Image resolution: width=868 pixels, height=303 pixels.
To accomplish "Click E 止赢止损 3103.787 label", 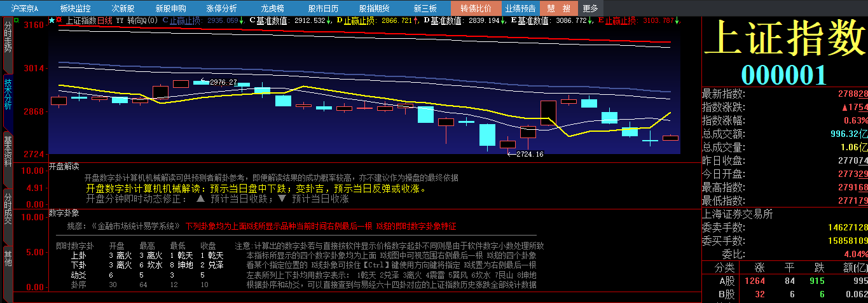I will 638,20.
